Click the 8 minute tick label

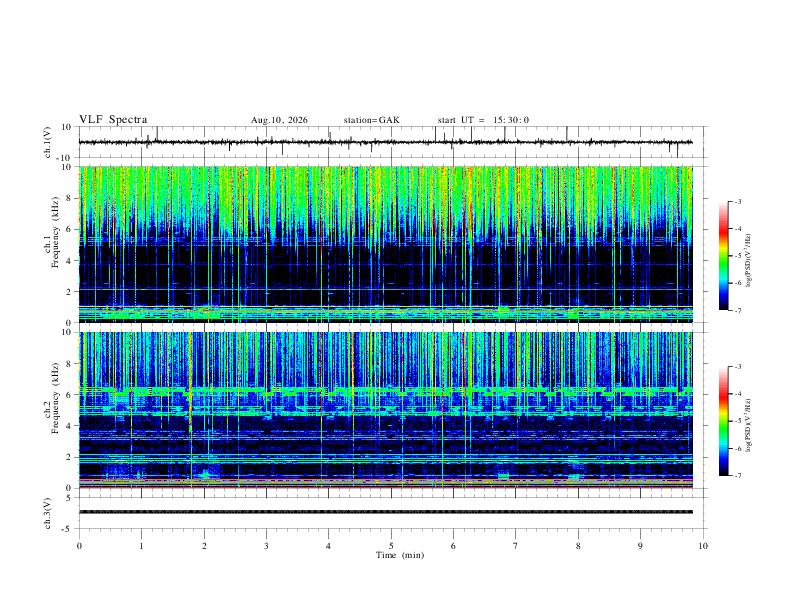click(x=578, y=546)
